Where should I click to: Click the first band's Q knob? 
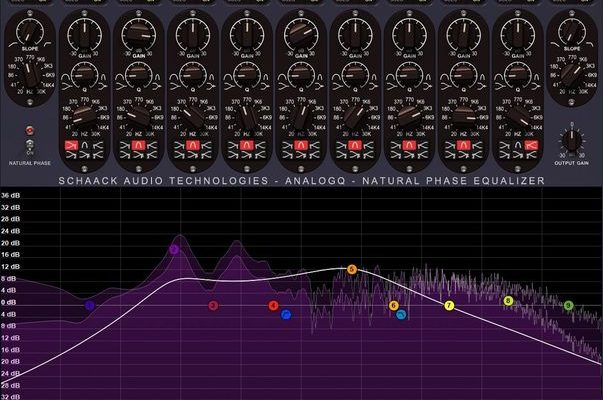[84, 75]
